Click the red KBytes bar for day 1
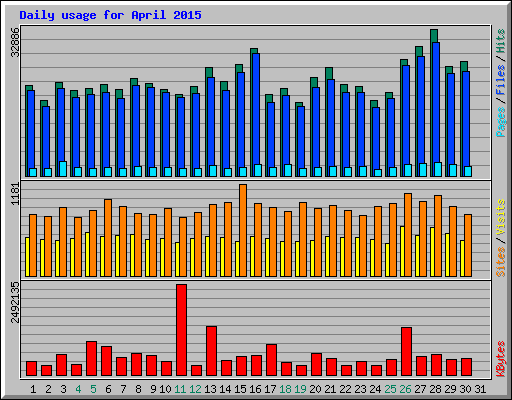Screen dimensions: 512x400 32,369
